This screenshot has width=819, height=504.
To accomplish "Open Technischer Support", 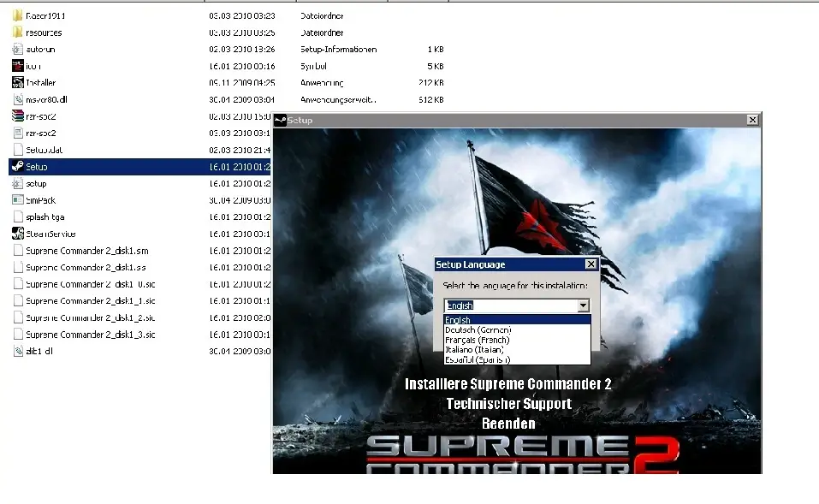I will coord(508,404).
